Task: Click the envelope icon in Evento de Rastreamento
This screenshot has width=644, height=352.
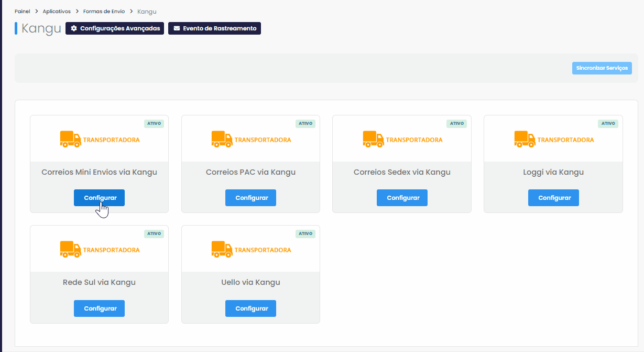Action: [177, 28]
